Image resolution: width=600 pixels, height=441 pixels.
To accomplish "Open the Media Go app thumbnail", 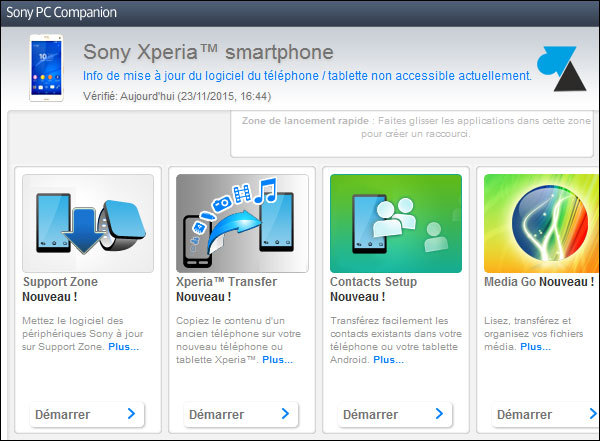I will 541,224.
